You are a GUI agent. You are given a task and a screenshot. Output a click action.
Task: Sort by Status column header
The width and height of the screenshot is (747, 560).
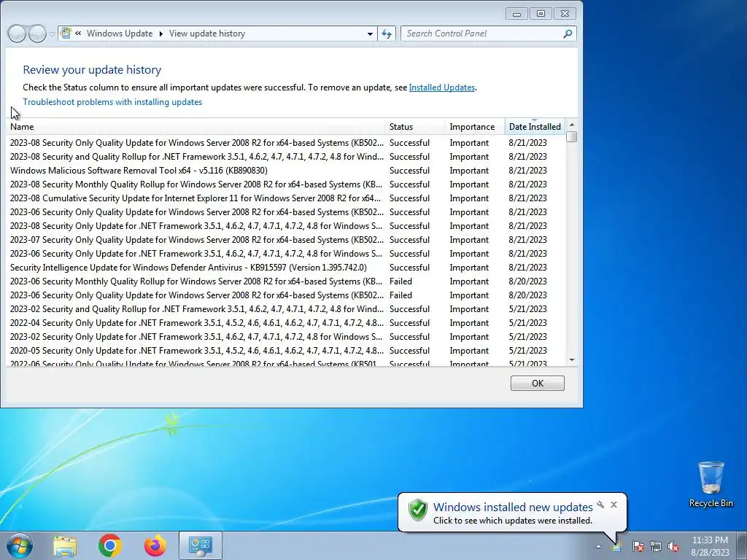pos(415,127)
